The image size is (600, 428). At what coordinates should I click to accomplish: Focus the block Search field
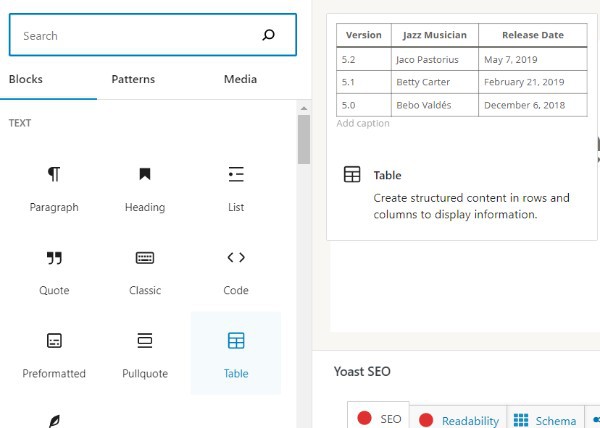153,35
